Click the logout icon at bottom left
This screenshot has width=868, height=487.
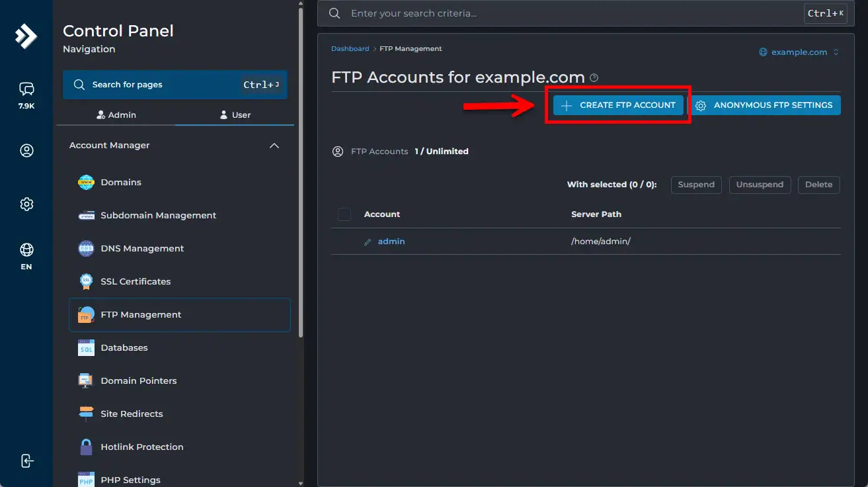click(26, 461)
